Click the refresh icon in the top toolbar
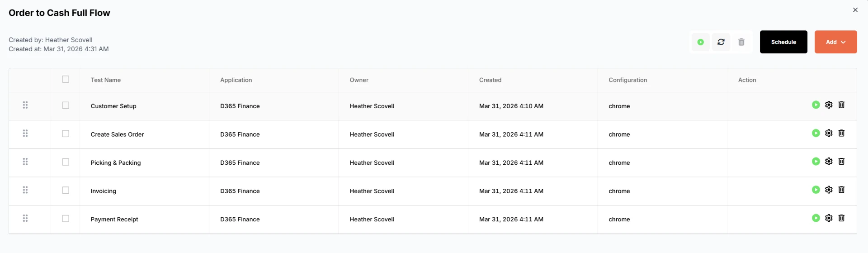 pyautogui.click(x=721, y=42)
